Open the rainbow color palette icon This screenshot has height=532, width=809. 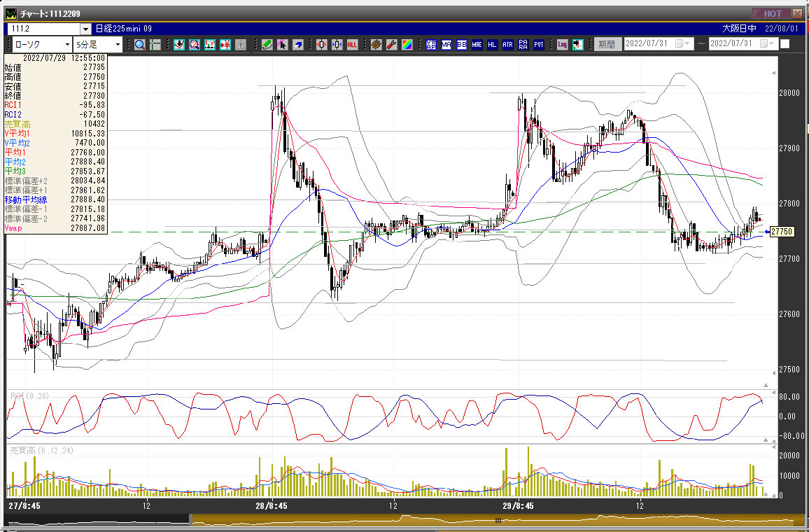point(407,44)
